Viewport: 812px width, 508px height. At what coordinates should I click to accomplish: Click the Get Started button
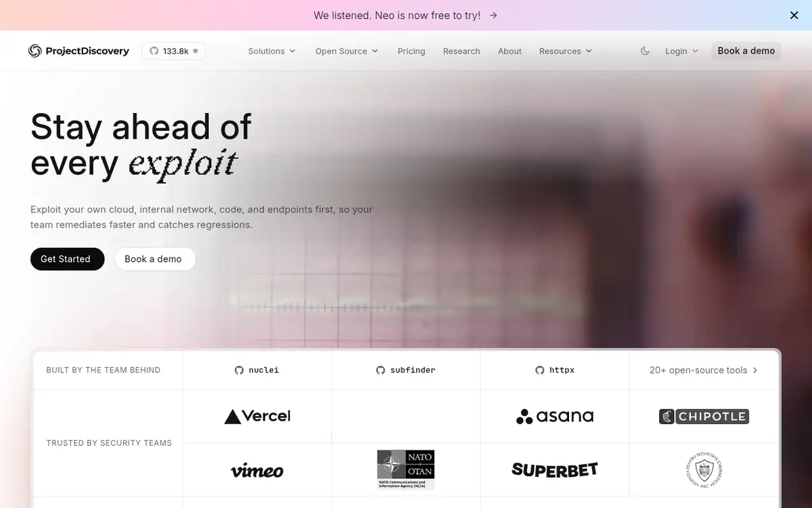tap(68, 259)
